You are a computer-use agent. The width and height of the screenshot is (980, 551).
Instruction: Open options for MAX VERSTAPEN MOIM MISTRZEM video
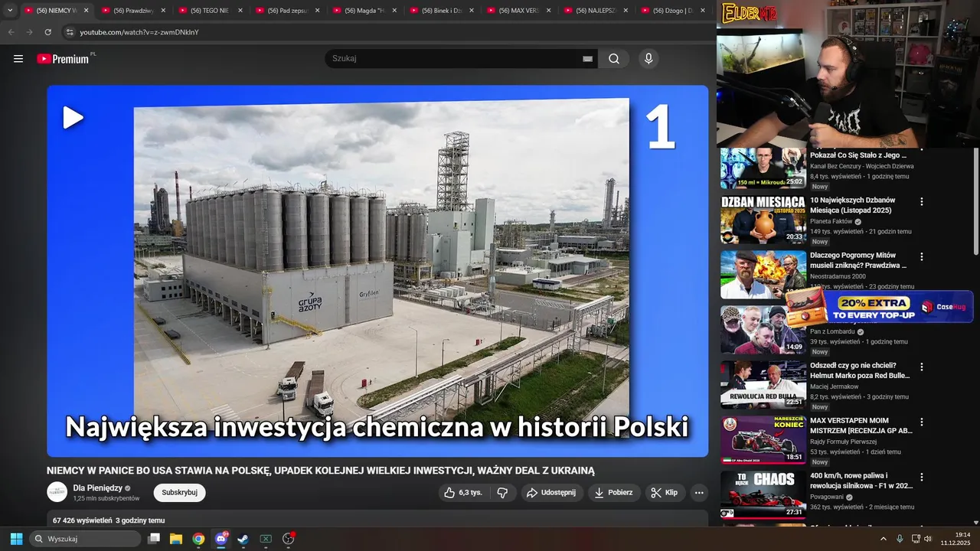pos(922,422)
